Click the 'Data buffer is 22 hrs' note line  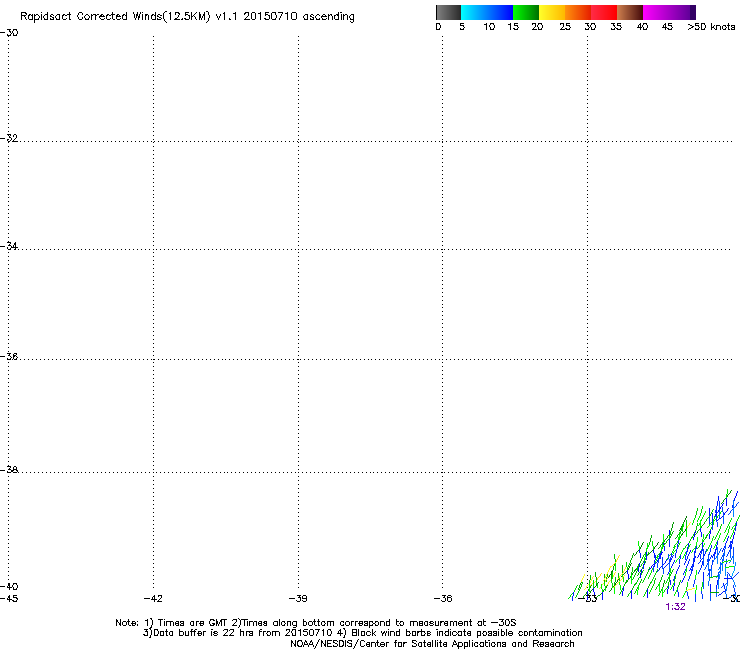pyautogui.click(x=362, y=633)
